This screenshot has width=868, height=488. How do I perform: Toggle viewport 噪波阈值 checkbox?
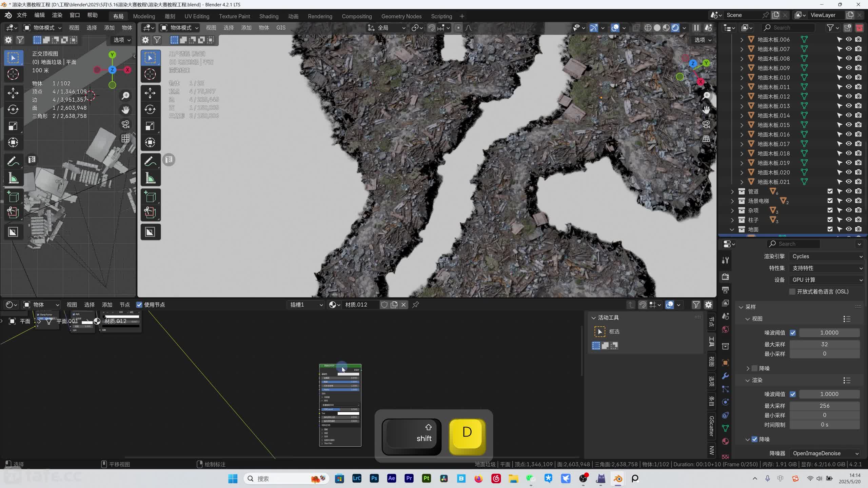coord(793,333)
